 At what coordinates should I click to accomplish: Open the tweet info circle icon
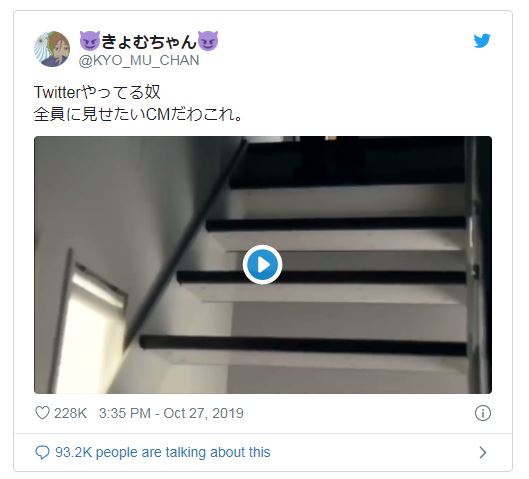click(x=483, y=413)
